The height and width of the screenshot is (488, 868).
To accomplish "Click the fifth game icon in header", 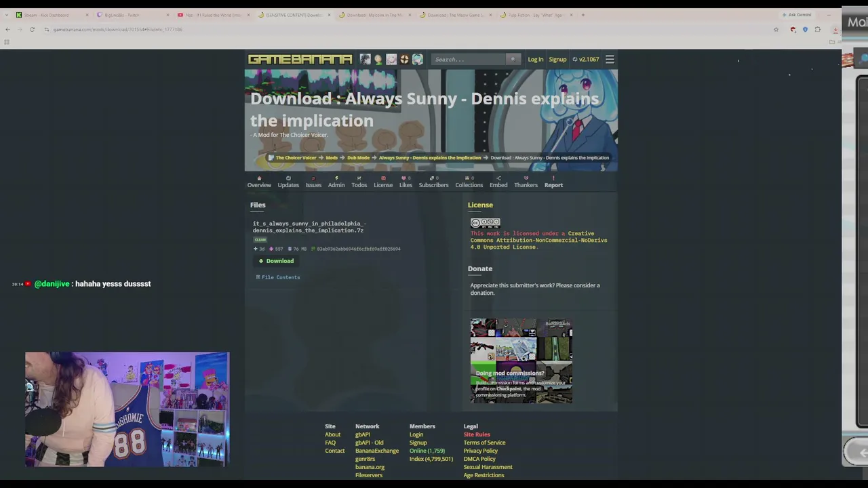I will coord(418,60).
